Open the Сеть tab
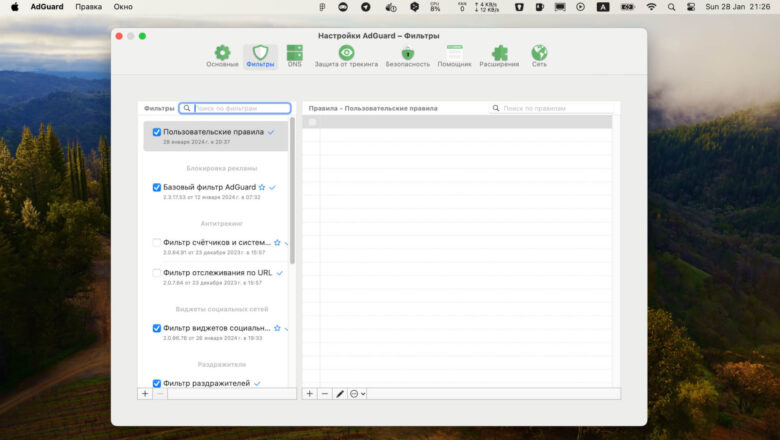Screen dimensions: 780x440 (539, 56)
